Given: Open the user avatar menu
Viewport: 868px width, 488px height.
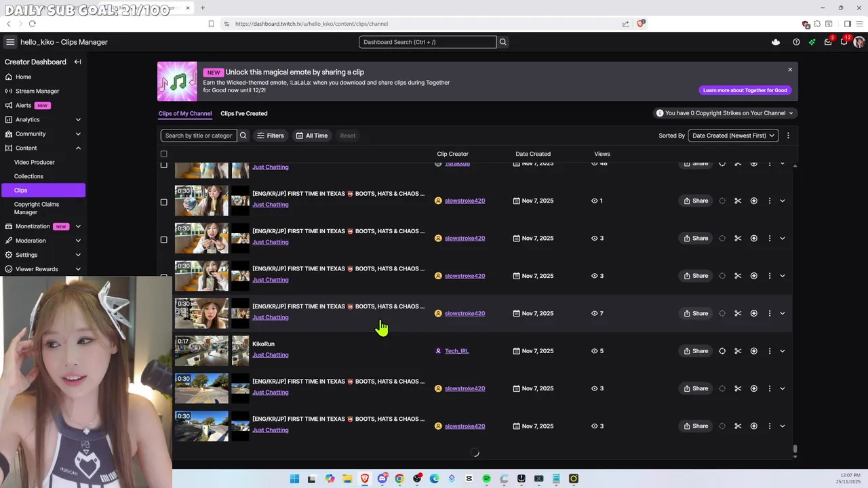Looking at the screenshot, I should pyautogui.click(x=859, y=42).
